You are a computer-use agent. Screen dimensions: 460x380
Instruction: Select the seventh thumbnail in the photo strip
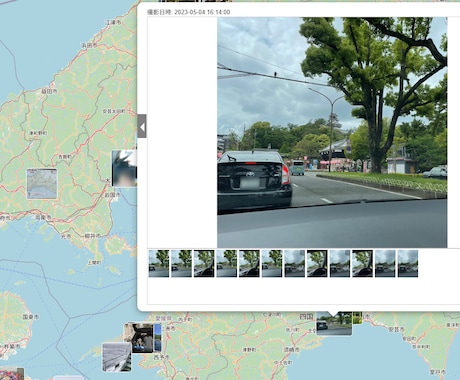click(x=295, y=263)
